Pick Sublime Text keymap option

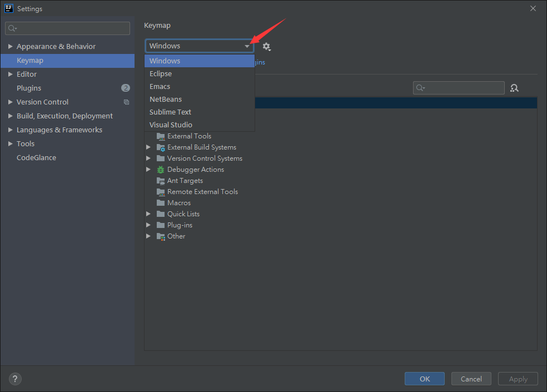pos(170,112)
